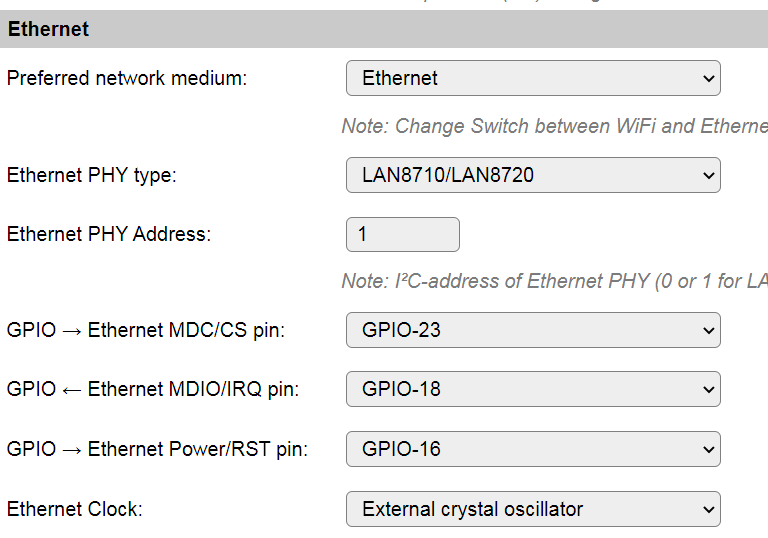The width and height of the screenshot is (768, 538).
Task: Click the I²C-address of Ethernet PHY note
Action: pos(554,281)
